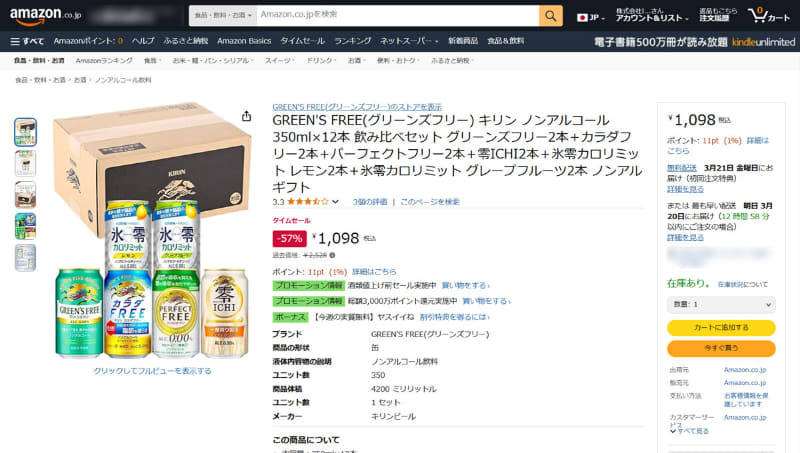Image resolution: width=800 pixels, height=453 pixels.
Task: Click the star rating icons
Action: coord(307,202)
